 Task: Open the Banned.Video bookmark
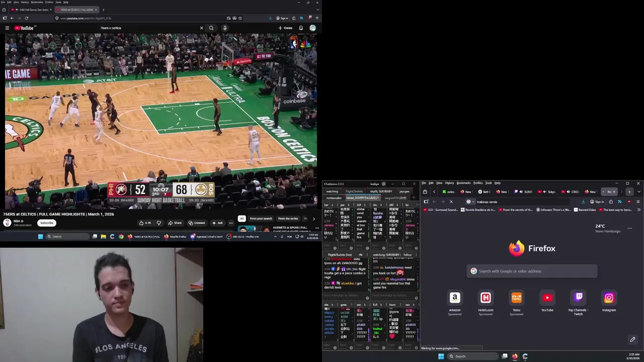[585, 210]
